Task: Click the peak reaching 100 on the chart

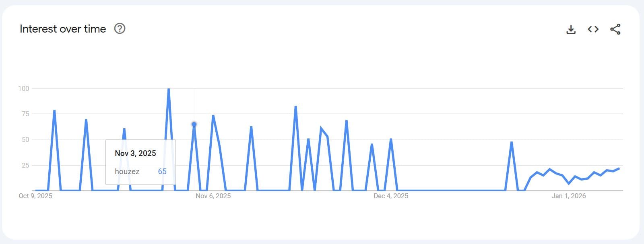Action: [x=169, y=88]
